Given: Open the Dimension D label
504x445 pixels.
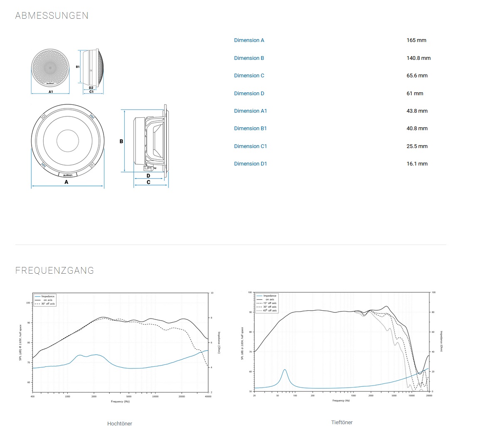Looking at the screenshot, I should click(x=249, y=94).
